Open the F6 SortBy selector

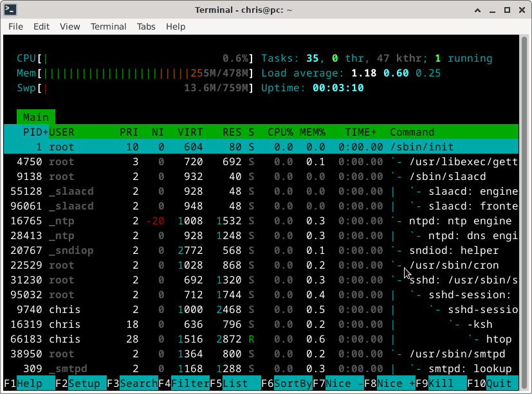tap(286, 384)
